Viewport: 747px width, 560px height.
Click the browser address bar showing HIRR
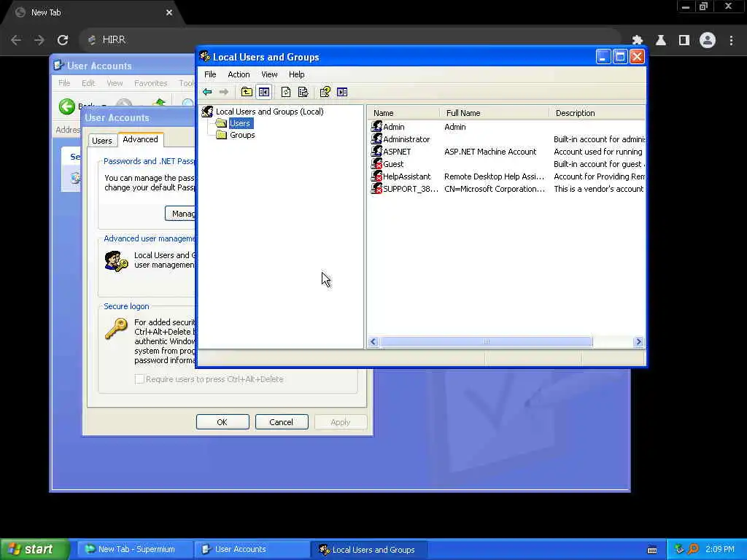tap(350, 40)
